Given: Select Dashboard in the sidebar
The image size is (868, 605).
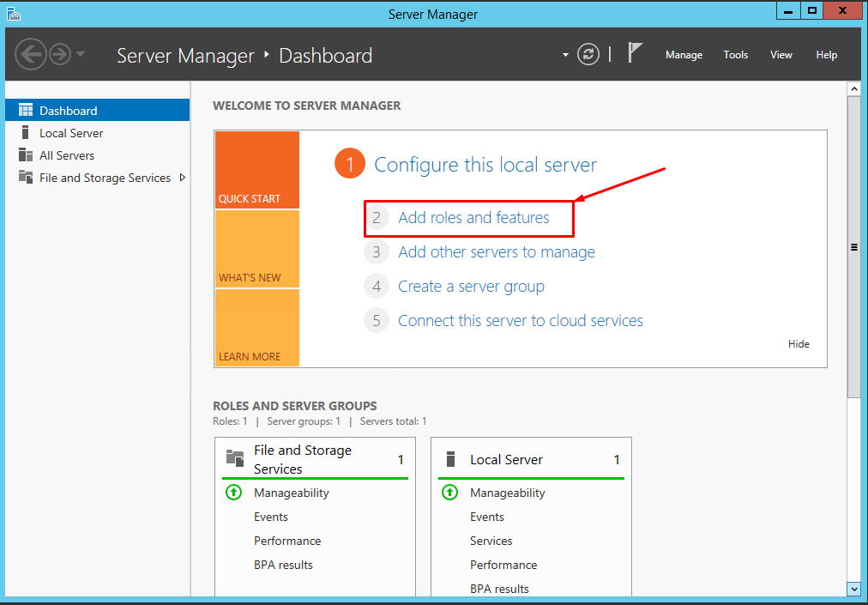Looking at the screenshot, I should pos(98,110).
